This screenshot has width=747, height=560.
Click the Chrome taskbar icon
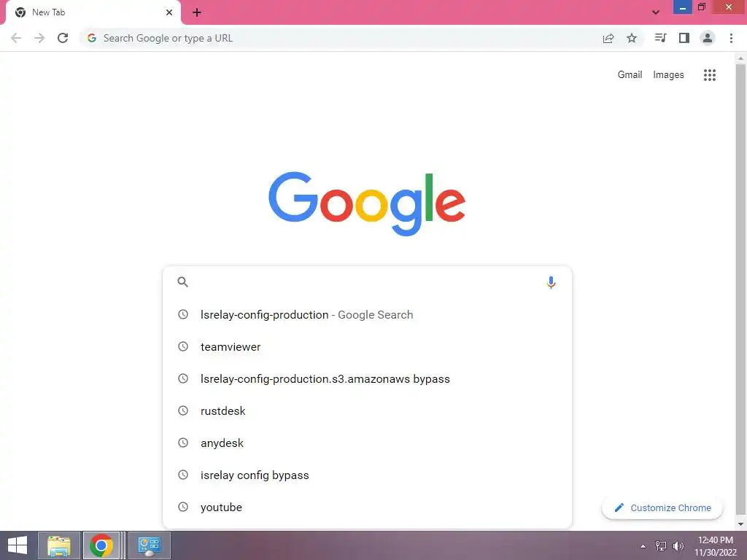tap(101, 545)
